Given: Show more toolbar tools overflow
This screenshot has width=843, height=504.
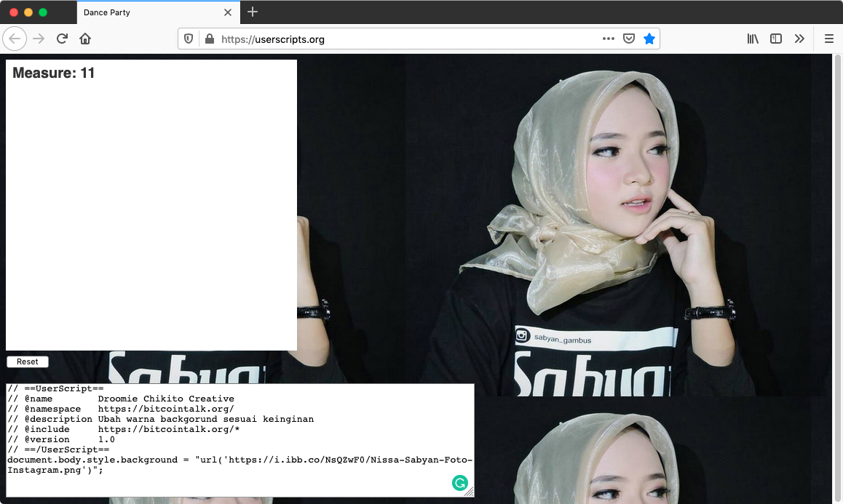Looking at the screenshot, I should (799, 39).
